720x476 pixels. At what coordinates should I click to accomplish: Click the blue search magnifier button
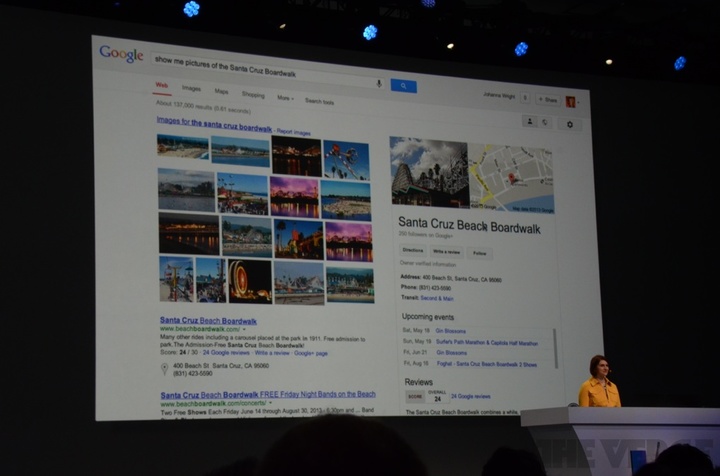[404, 86]
